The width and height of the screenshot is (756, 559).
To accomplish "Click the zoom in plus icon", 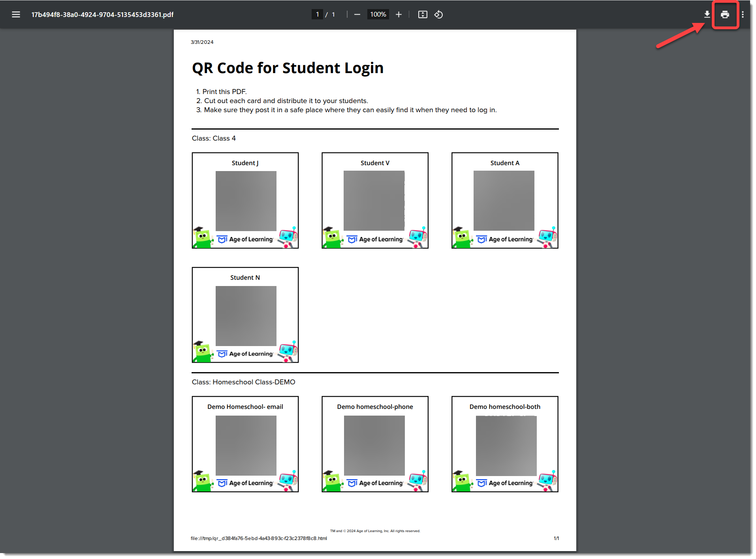I will pyautogui.click(x=399, y=15).
